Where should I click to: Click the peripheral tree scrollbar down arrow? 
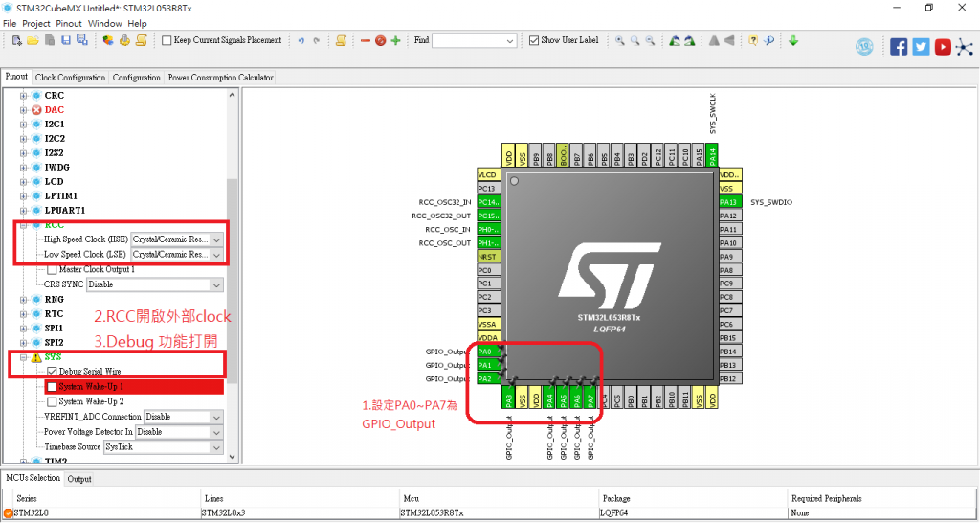(232, 457)
